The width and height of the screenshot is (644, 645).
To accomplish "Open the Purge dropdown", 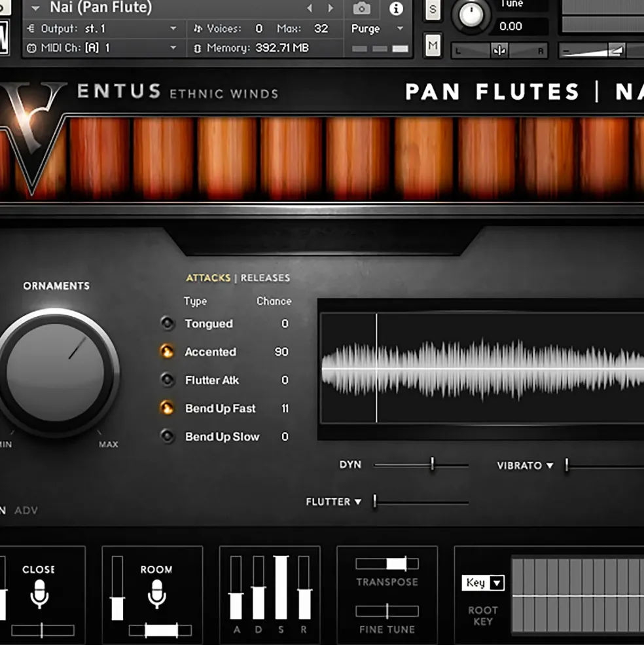I will tap(378, 28).
